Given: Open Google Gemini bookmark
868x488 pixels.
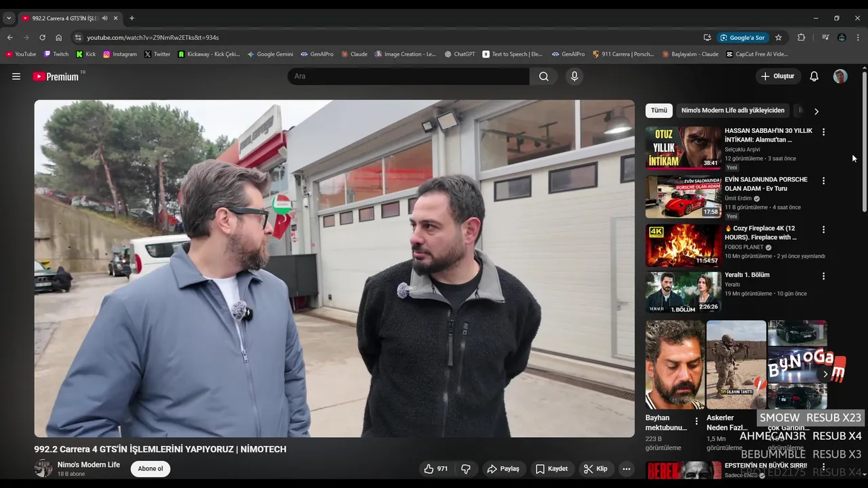Looking at the screenshot, I should (270, 54).
